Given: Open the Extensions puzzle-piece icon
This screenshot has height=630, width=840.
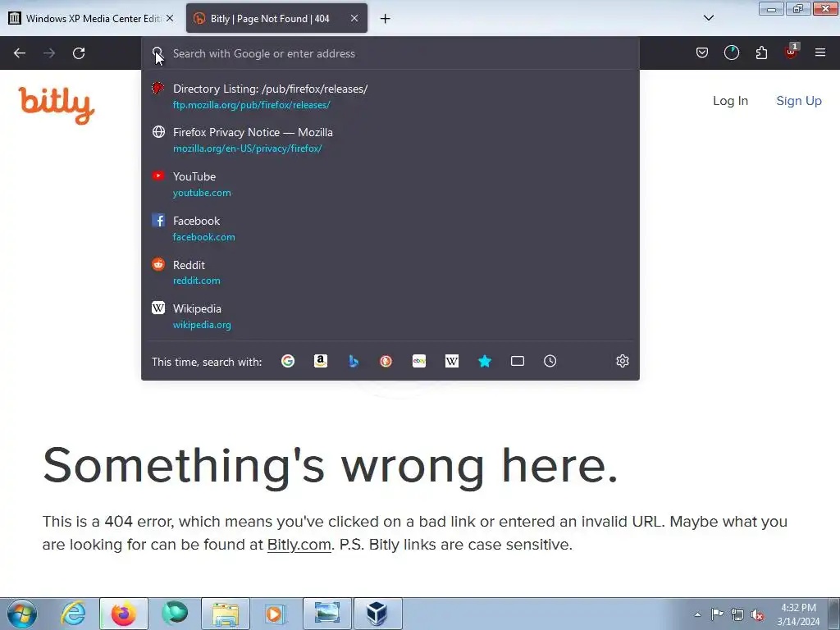Looking at the screenshot, I should pyautogui.click(x=761, y=52).
